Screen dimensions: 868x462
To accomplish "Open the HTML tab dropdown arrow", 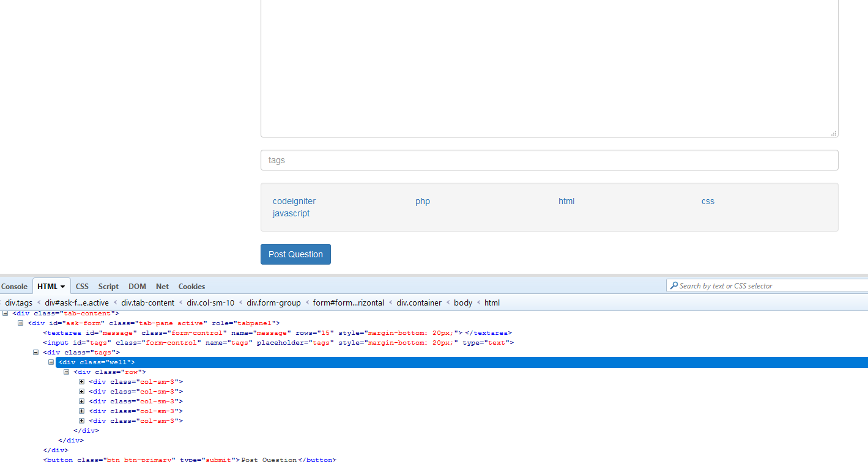I will pyautogui.click(x=62, y=287).
